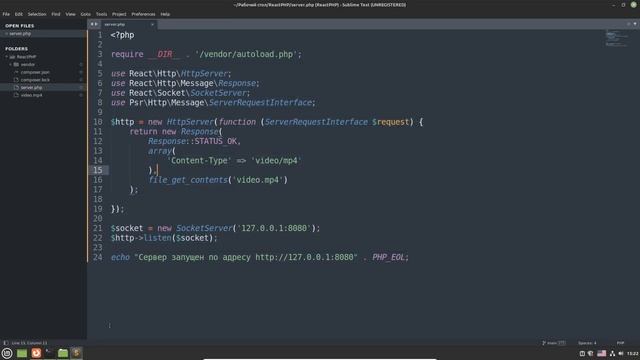Click the 'video/mp4' string on line 14
Image resolution: width=640 pixels, height=360 pixels.
point(276,161)
